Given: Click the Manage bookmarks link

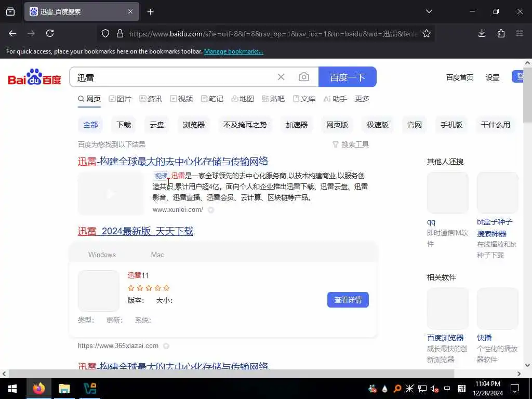Looking at the screenshot, I should (233, 51).
